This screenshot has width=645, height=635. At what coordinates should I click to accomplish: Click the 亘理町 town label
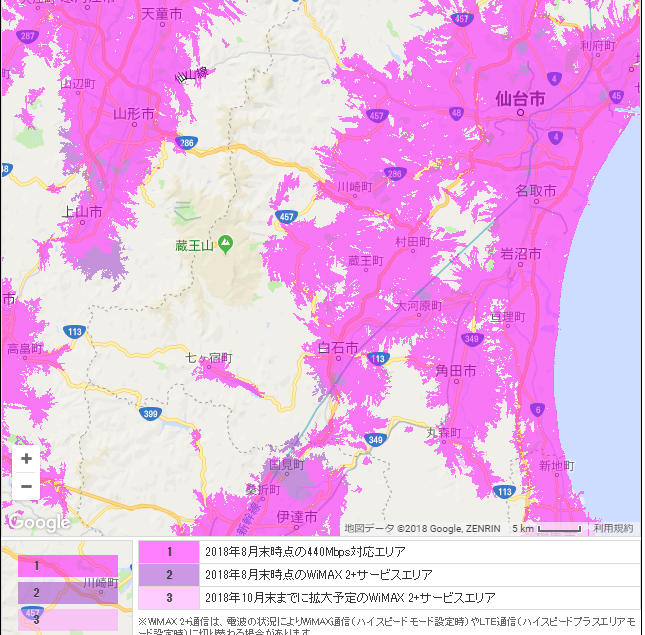pos(508,317)
